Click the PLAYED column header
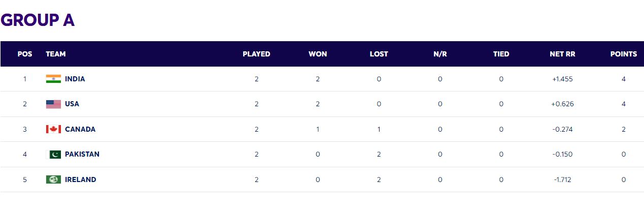 tap(256, 54)
